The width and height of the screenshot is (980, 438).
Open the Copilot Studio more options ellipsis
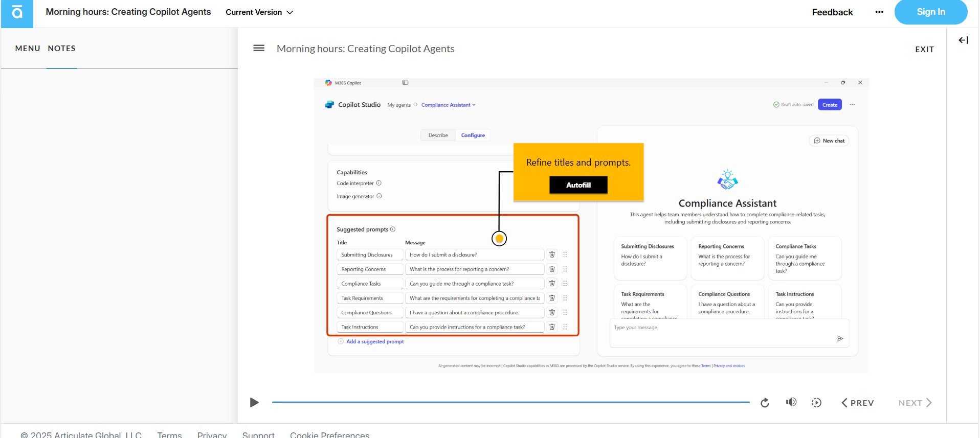852,105
